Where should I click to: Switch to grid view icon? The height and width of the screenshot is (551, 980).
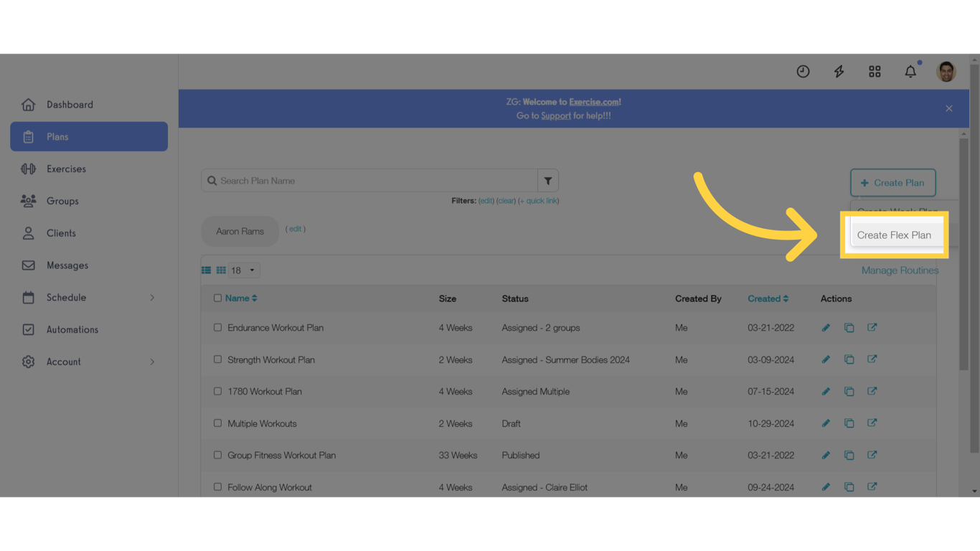click(221, 270)
